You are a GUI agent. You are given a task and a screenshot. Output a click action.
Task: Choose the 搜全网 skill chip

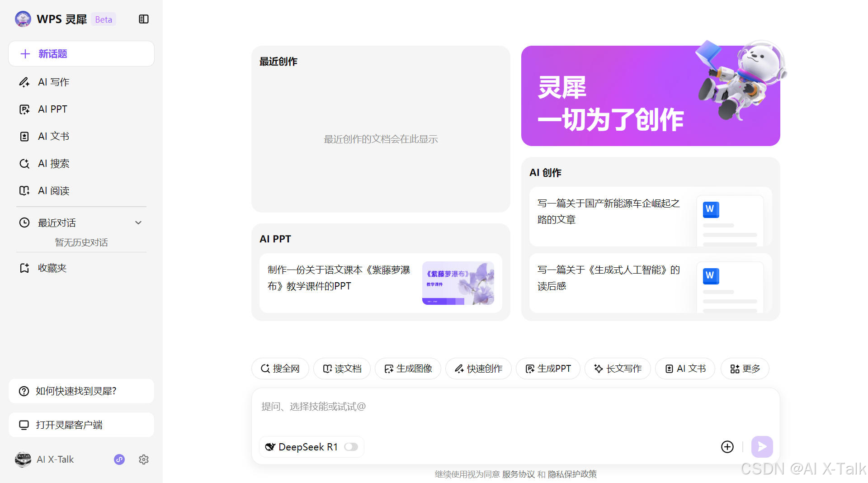point(280,369)
